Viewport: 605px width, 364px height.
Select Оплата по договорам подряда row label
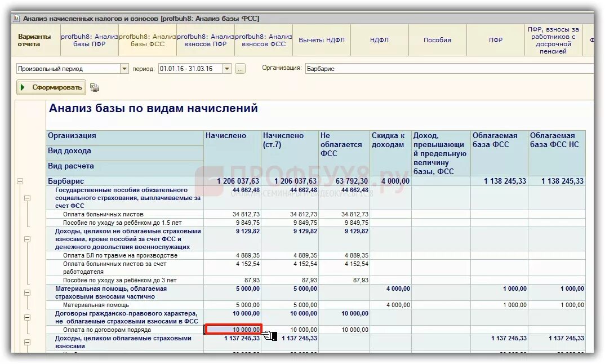(107, 330)
